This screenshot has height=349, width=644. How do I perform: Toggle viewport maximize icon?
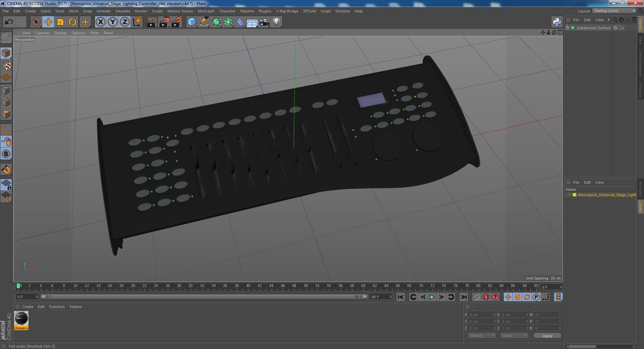560,33
